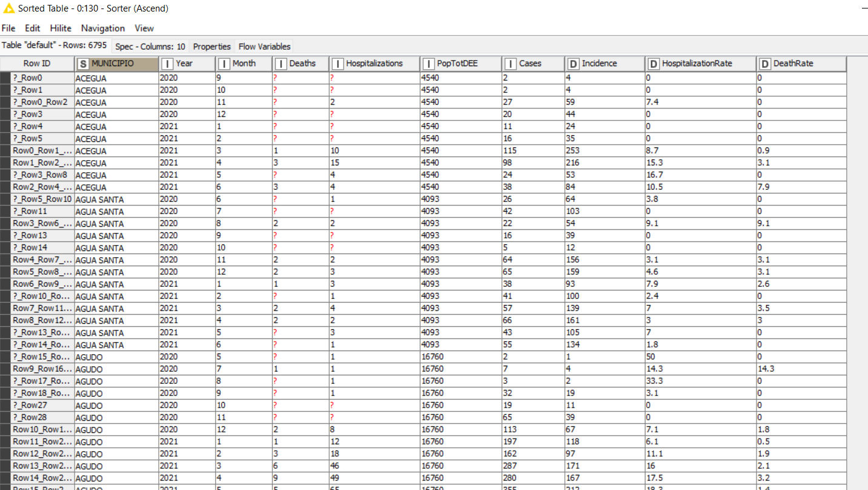The width and height of the screenshot is (868, 490).
Task: Click the PopTotDEE column header
Action: point(461,64)
